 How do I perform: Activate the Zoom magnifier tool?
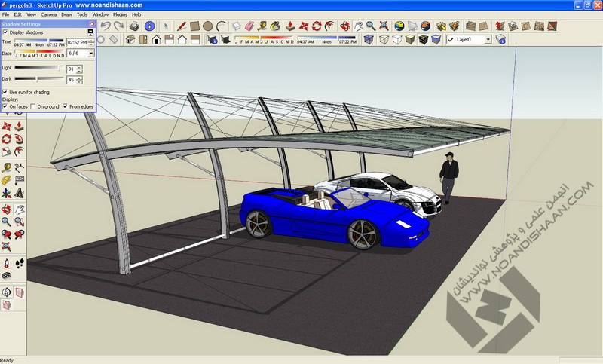tap(6, 222)
